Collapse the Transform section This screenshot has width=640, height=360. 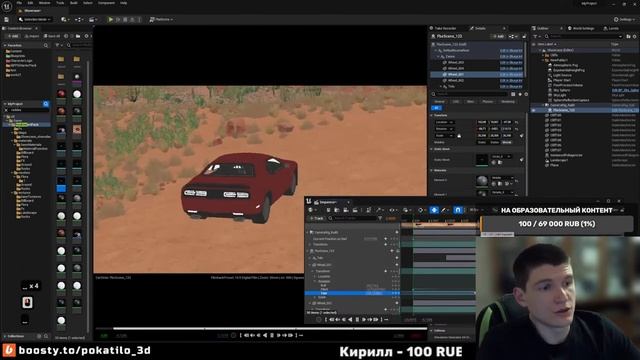click(x=432, y=116)
